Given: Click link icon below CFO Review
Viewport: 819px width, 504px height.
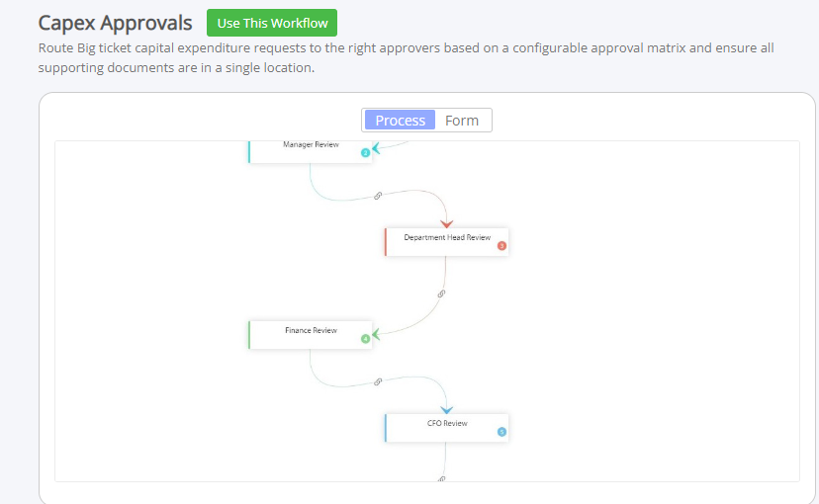Looking at the screenshot, I should (x=442, y=479).
